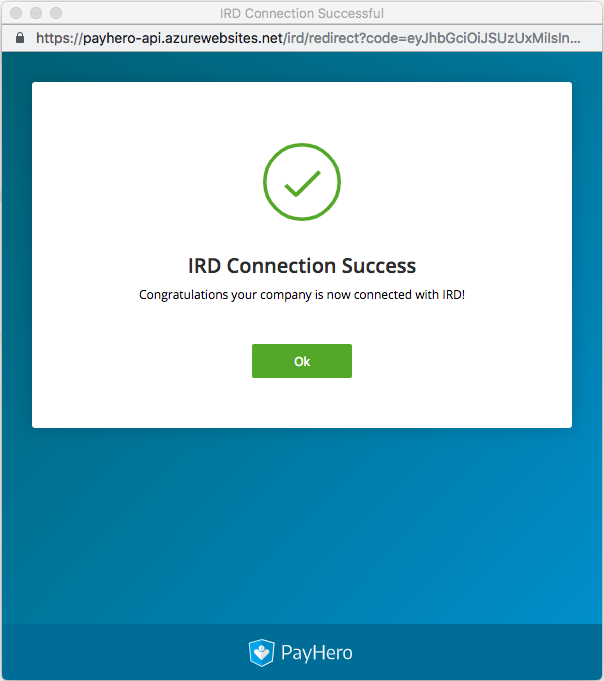Click the IRD Connection Success heading
Viewport: 604px width, 681px height.
[x=302, y=266]
